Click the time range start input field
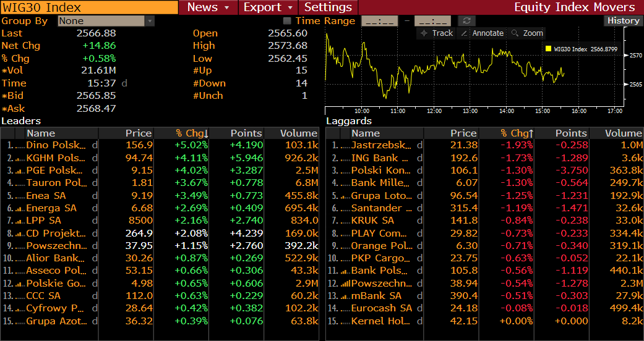 (379, 21)
